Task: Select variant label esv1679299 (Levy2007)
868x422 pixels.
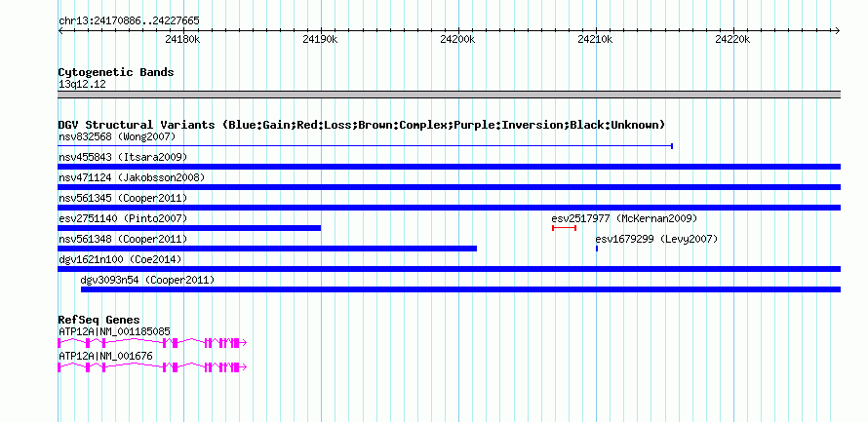Action: point(656,239)
